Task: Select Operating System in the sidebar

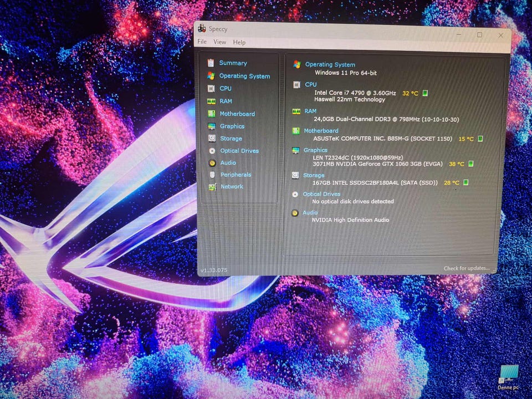Action: (244, 76)
